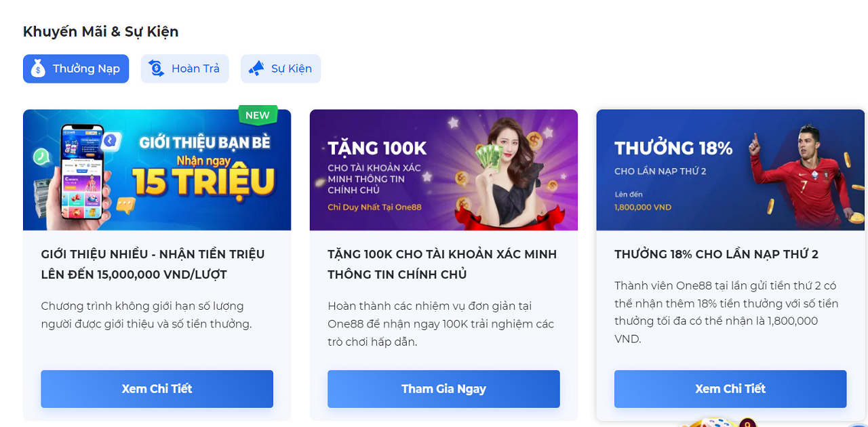Open Xem Chi Tiết for 18% bonus
This screenshot has width=868, height=427.
730,389
